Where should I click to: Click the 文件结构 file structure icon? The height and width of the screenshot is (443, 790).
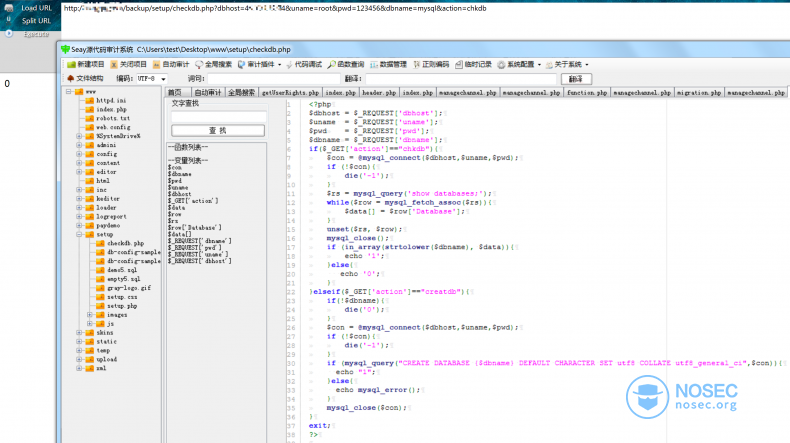tap(71, 79)
